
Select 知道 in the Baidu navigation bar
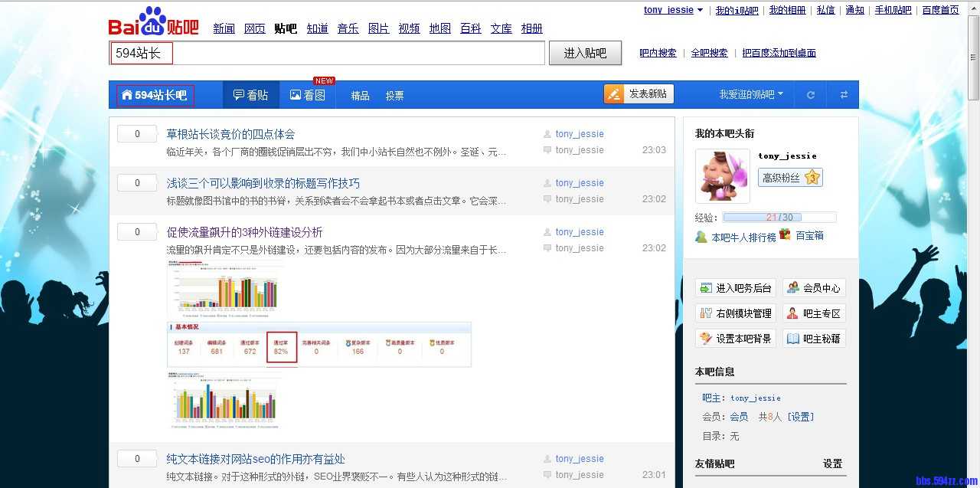pyautogui.click(x=317, y=28)
